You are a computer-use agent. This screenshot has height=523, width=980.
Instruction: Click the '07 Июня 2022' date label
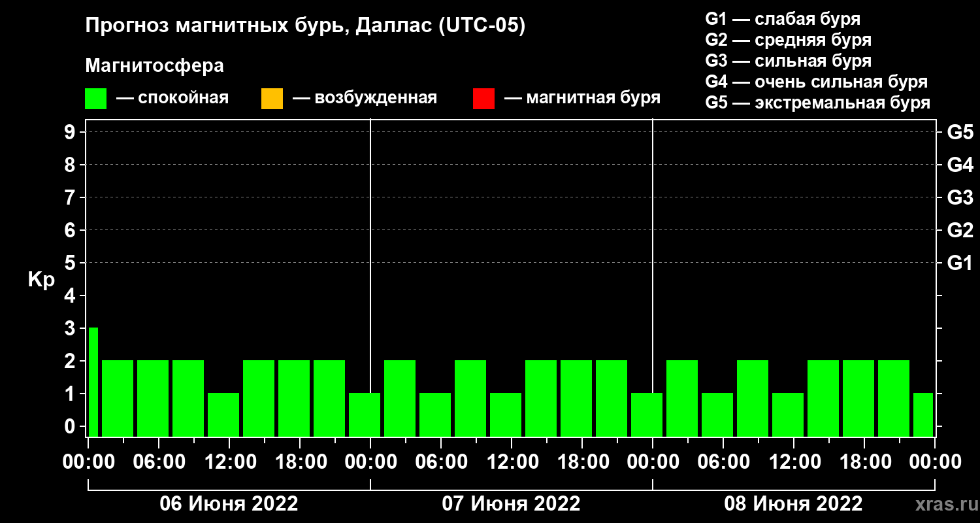(512, 504)
